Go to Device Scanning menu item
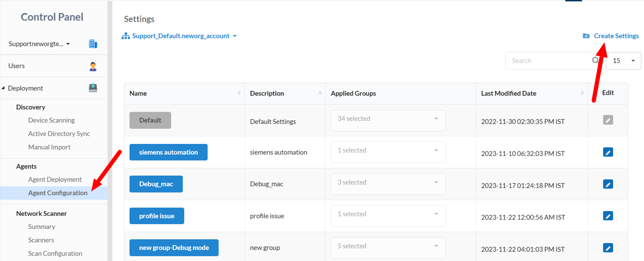Image resolution: width=644 pixels, height=261 pixels. (51, 120)
